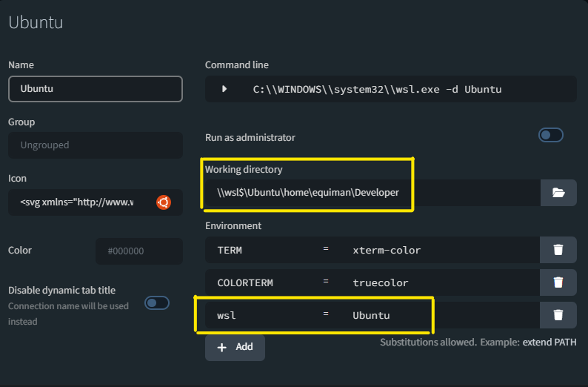This screenshot has height=387, width=588.
Task: Toggle Run as administrator switch
Action: click(x=550, y=135)
